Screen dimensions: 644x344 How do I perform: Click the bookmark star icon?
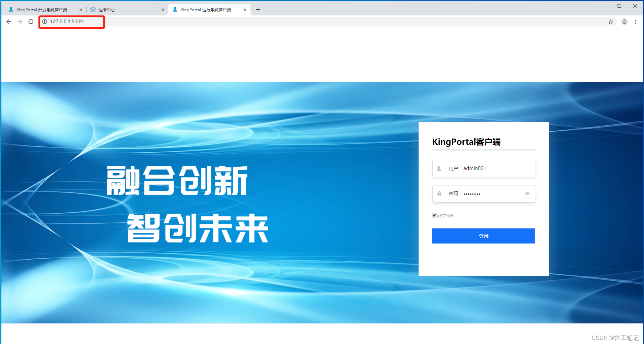coord(611,21)
